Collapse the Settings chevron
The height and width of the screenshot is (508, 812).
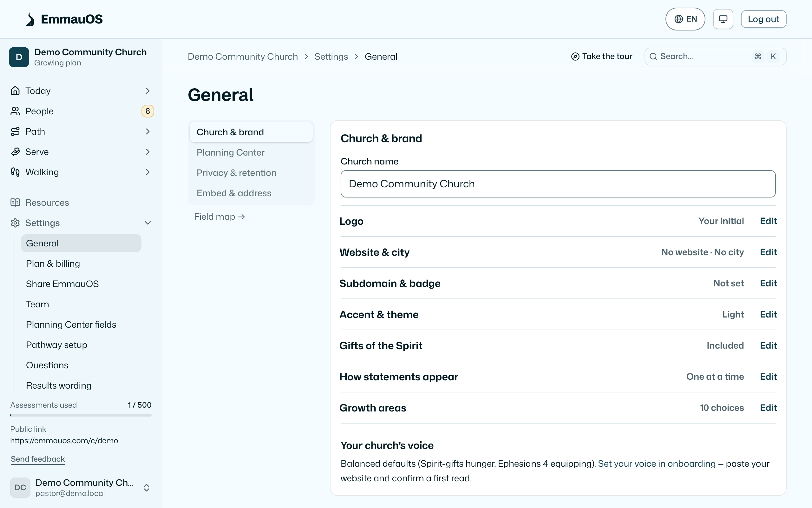coord(147,223)
